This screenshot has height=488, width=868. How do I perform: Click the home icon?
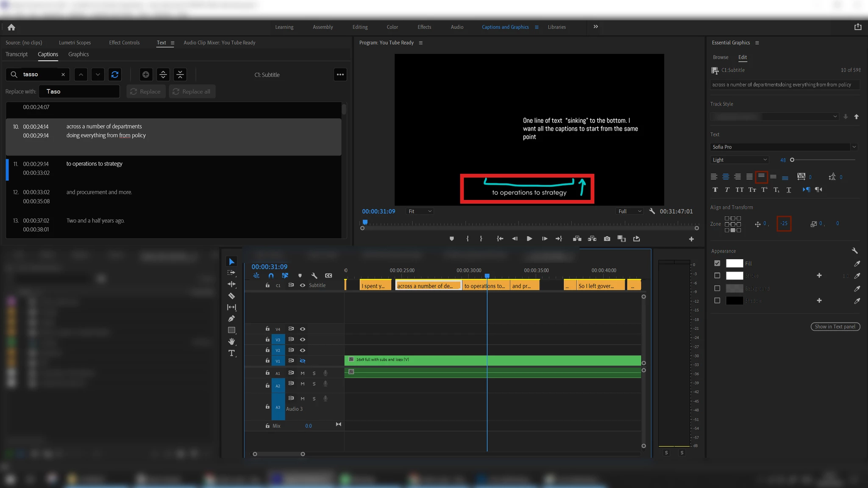click(11, 27)
